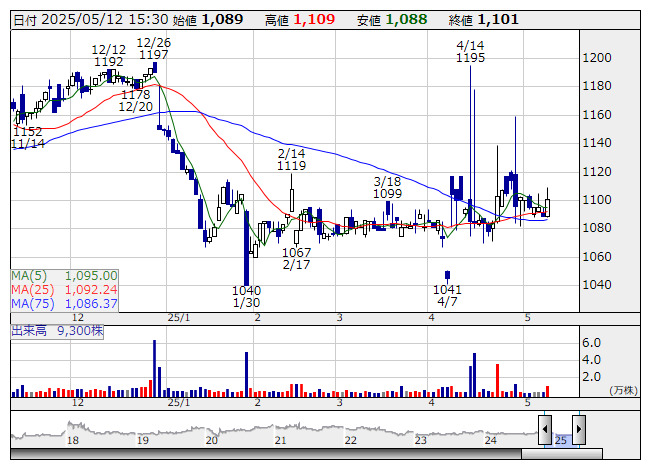Click the 3/18 1099 annotation
The width and height of the screenshot is (653, 470).
tap(387, 187)
